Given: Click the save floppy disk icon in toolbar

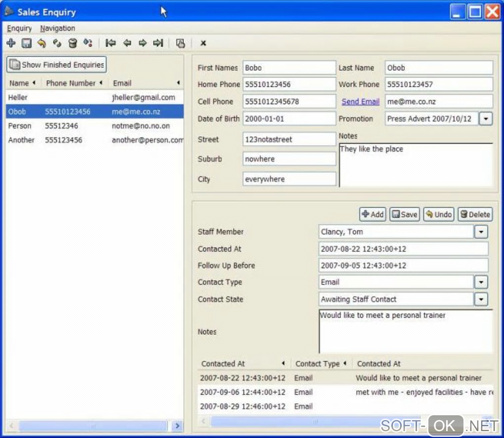Looking at the screenshot, I should point(27,43).
